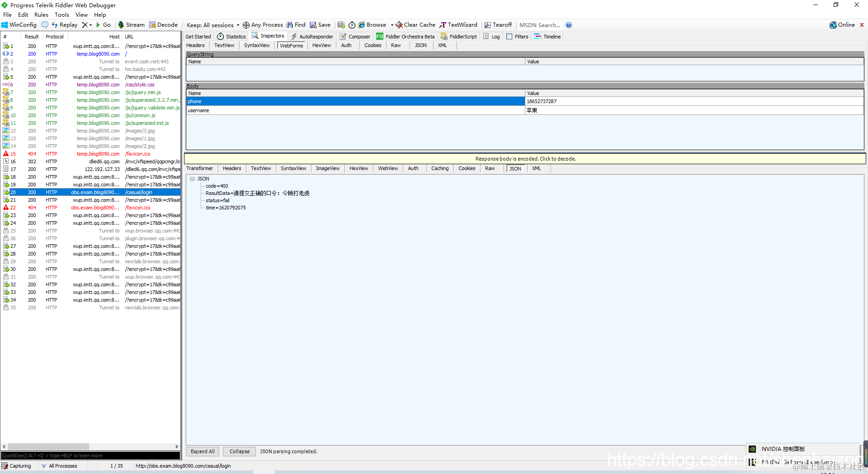The height and width of the screenshot is (474, 868).
Task: Click the screenshot camera icon
Action: tap(341, 25)
